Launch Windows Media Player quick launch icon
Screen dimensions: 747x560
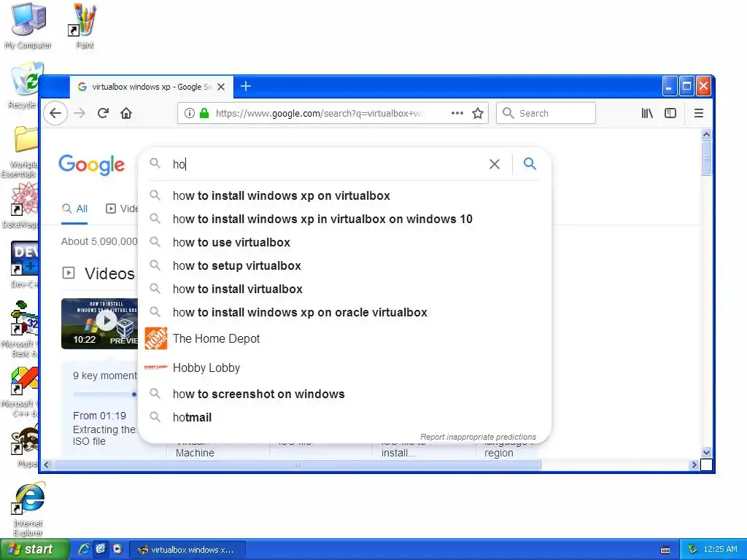[x=117, y=550]
